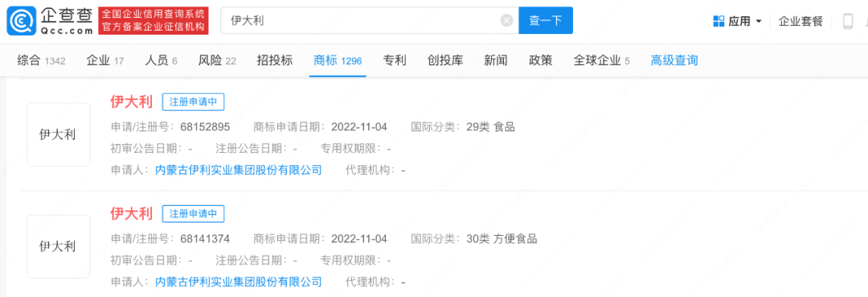Click 注册申请中 badge on trademark 68141374
Viewport: 868px width, 297px height.
(x=193, y=214)
